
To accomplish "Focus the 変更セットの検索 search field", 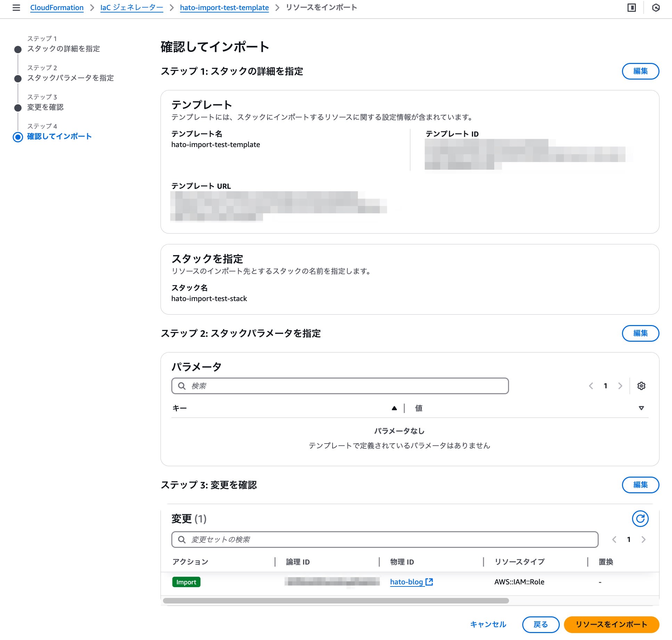I will (385, 540).
